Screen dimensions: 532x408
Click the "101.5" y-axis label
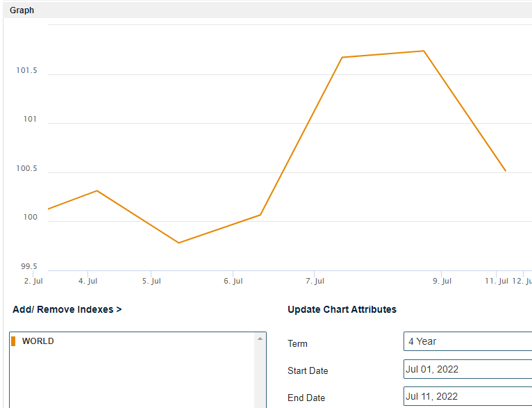26,71
